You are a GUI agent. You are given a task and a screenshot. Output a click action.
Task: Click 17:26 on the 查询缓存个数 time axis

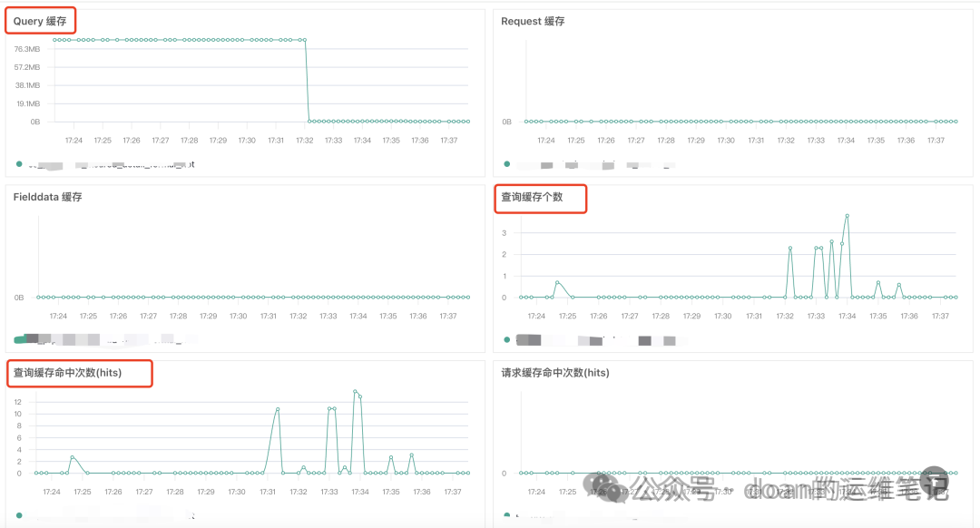click(599, 317)
